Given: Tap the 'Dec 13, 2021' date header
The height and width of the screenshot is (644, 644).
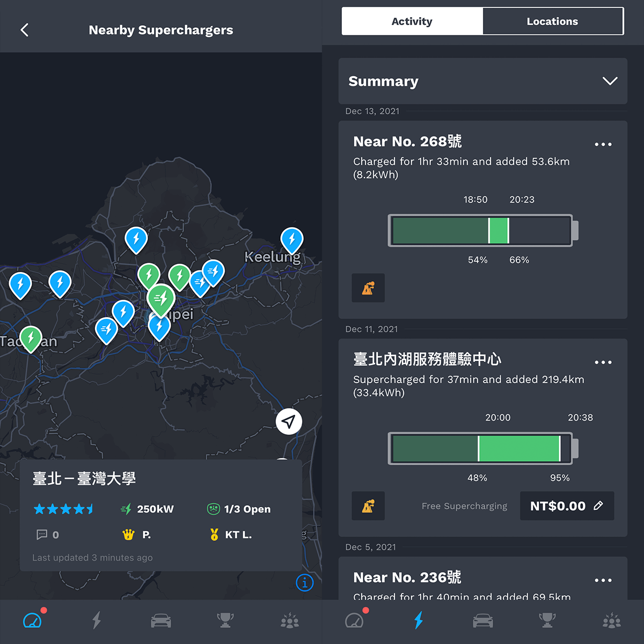Looking at the screenshot, I should click(372, 111).
